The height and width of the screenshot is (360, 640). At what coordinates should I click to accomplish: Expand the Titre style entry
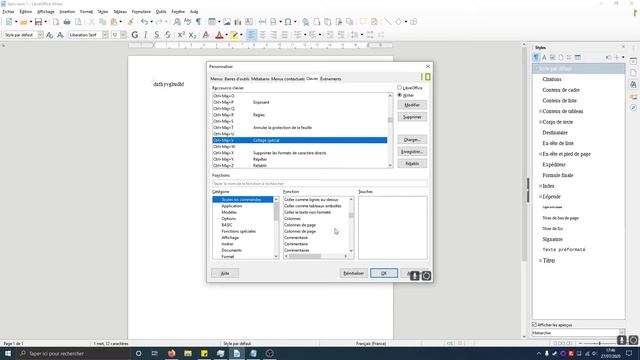tap(540, 260)
